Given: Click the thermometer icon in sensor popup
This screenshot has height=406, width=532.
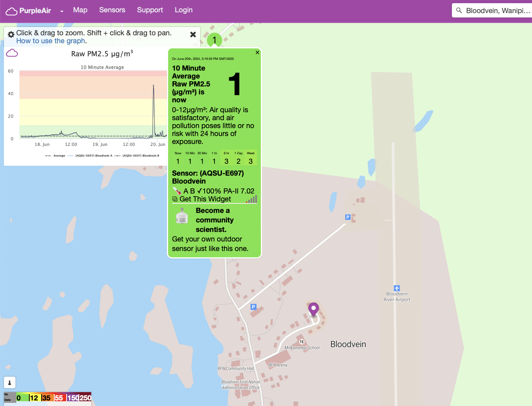Looking at the screenshot, I should (x=177, y=191).
